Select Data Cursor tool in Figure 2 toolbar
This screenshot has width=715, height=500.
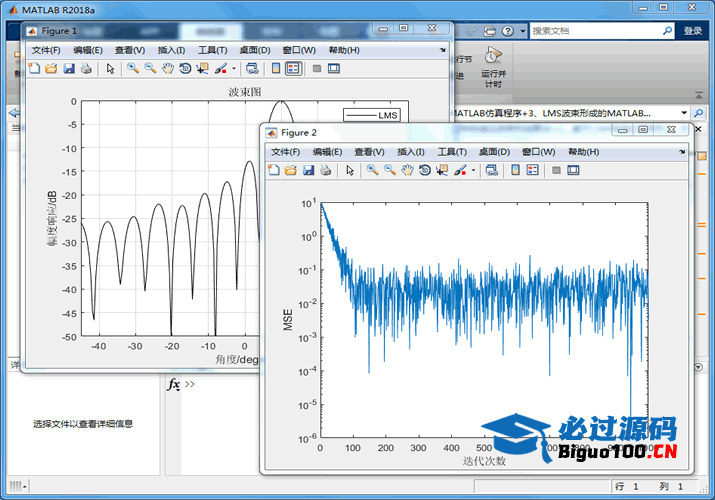[x=441, y=170]
